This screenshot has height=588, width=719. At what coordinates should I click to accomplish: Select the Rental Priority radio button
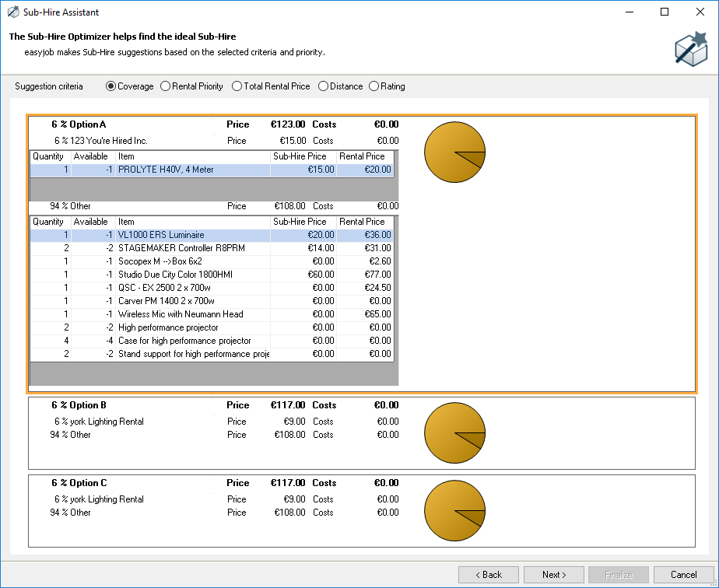[166, 86]
